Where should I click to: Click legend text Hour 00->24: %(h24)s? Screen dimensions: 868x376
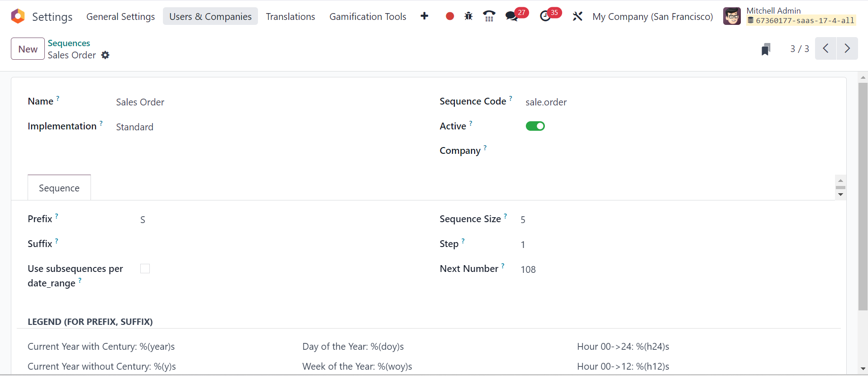(x=623, y=347)
